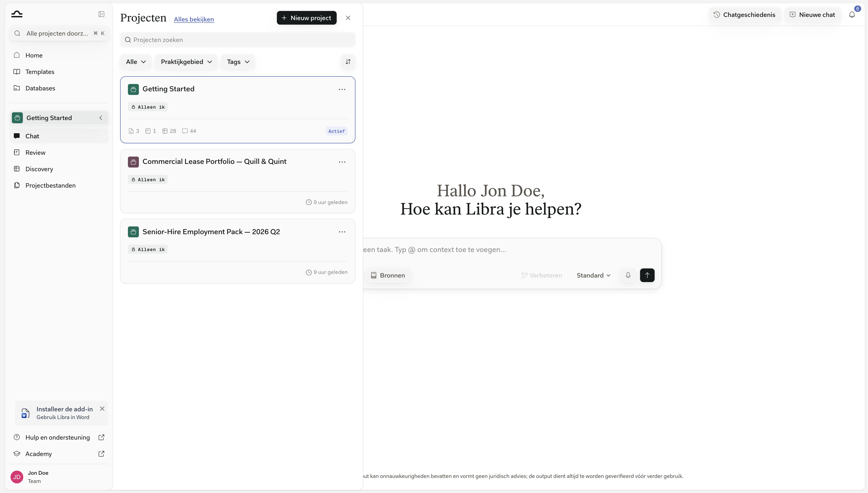868x493 pixels.
Task: Expand the Alle filter dropdown
Action: click(x=135, y=62)
